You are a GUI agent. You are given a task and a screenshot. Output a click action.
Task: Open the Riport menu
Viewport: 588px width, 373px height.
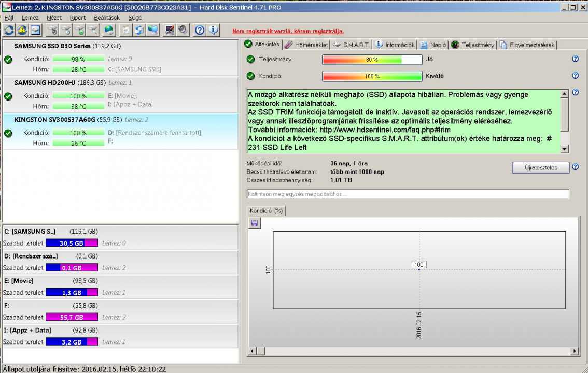78,18
